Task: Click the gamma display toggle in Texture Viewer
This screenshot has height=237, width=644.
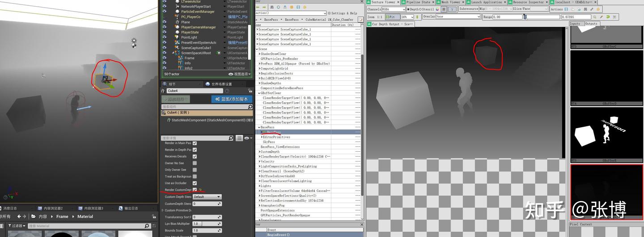Action: (452, 9)
